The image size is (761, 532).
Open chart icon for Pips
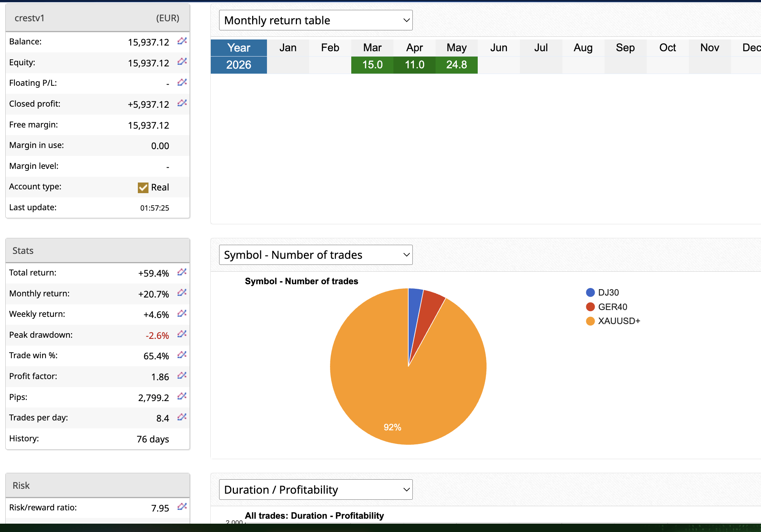coord(182,396)
